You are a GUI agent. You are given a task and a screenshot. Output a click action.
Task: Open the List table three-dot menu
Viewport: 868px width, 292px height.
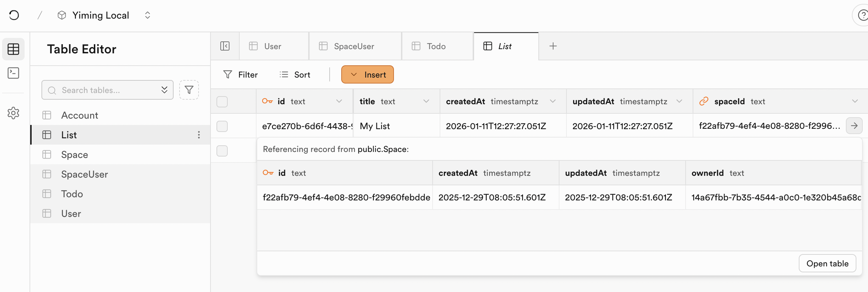[x=199, y=135]
